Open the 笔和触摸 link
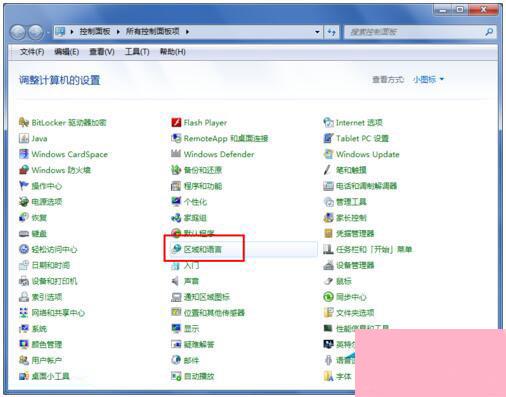Image resolution: width=506 pixels, height=397 pixels. pyautogui.click(x=351, y=170)
